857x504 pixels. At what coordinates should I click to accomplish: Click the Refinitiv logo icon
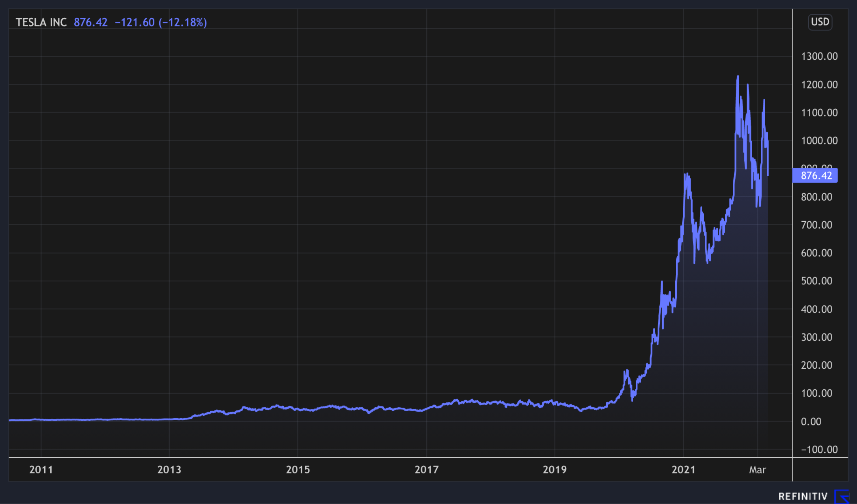coord(842,497)
